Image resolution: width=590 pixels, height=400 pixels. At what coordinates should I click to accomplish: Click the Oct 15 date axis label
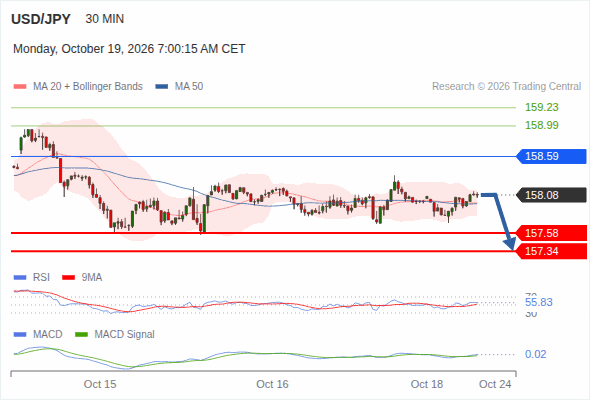[100, 385]
